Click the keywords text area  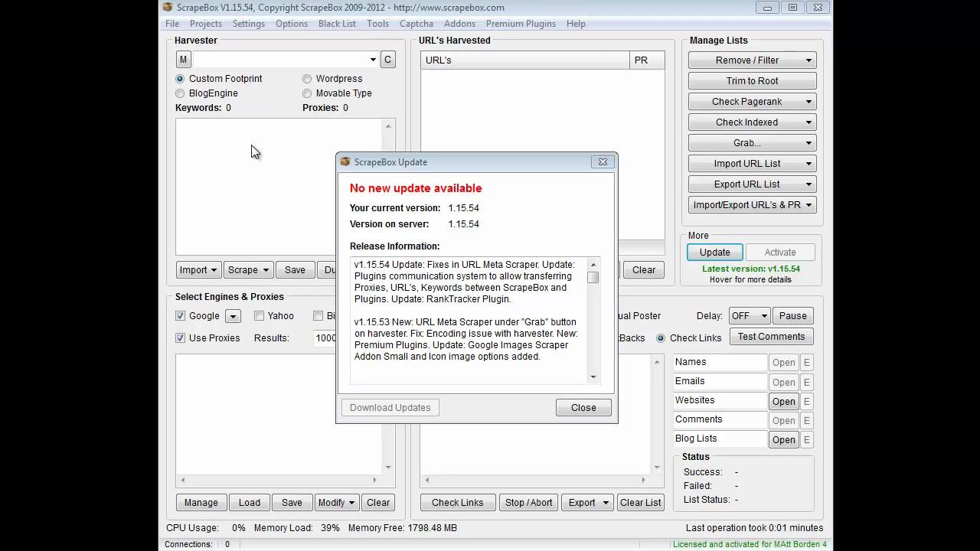pyautogui.click(x=279, y=186)
